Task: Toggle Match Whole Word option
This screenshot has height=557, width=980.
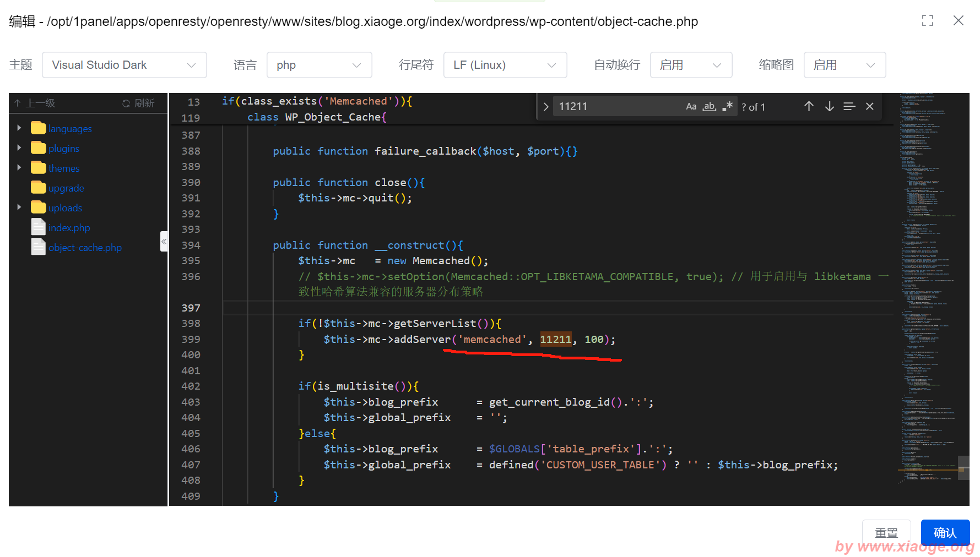Action: pyautogui.click(x=709, y=107)
